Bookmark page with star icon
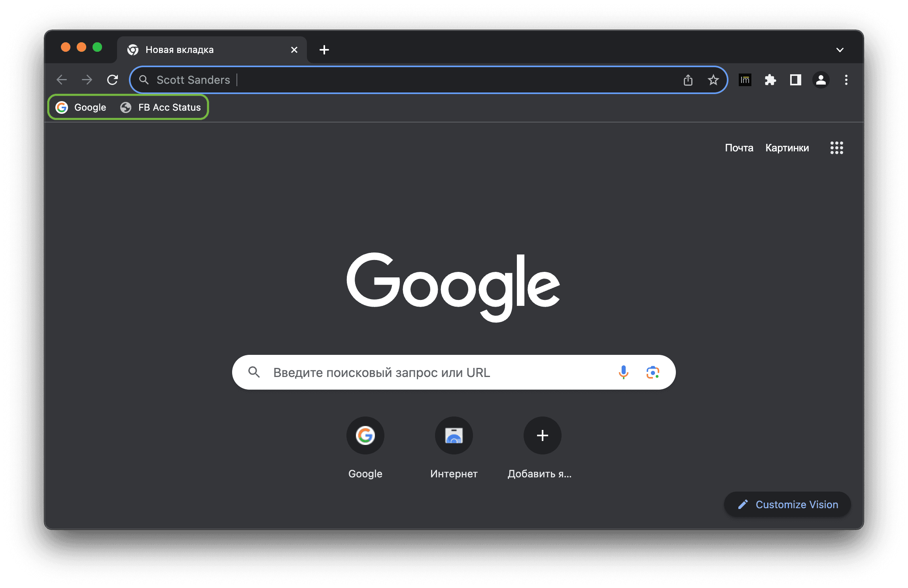Viewport: 908px width, 588px height. [x=713, y=80]
